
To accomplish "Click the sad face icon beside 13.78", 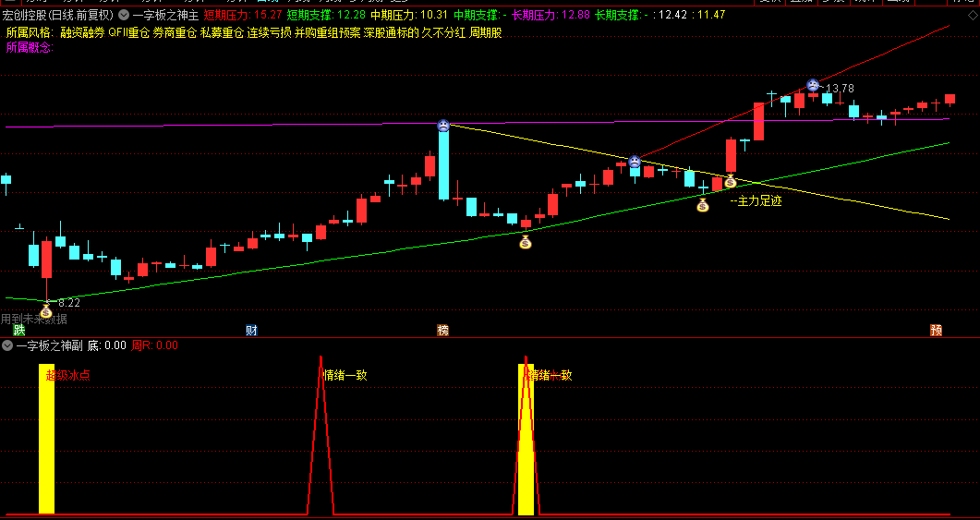I will point(812,85).
